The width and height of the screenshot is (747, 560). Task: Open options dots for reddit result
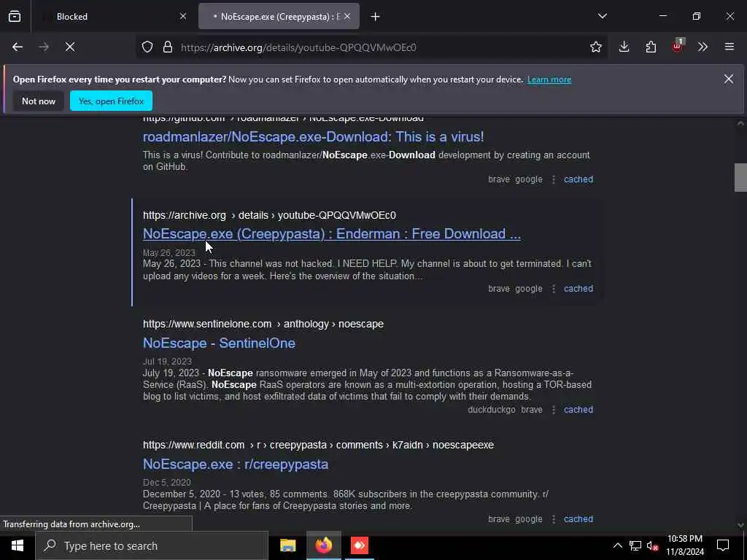click(553, 519)
